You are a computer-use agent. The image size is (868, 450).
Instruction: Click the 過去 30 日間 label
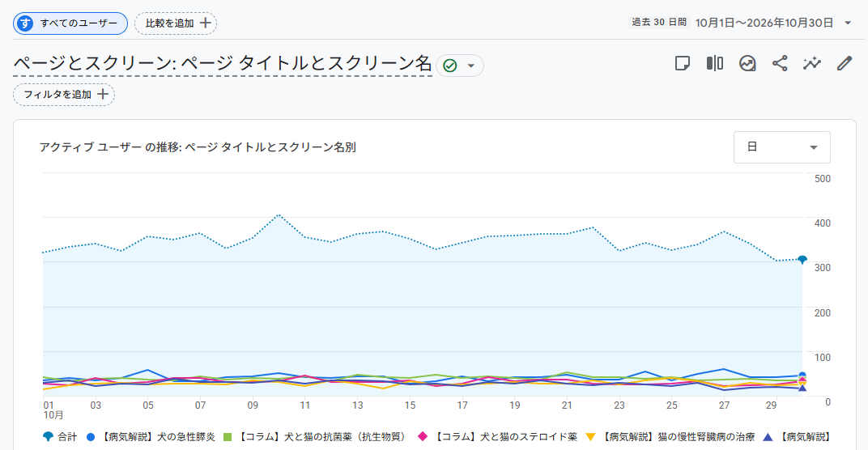pyautogui.click(x=659, y=23)
